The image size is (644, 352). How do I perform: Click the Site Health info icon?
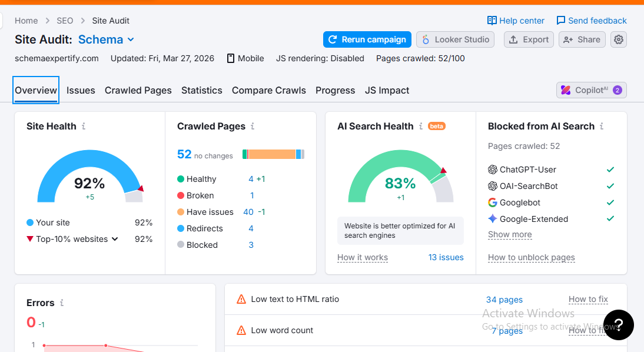point(84,126)
